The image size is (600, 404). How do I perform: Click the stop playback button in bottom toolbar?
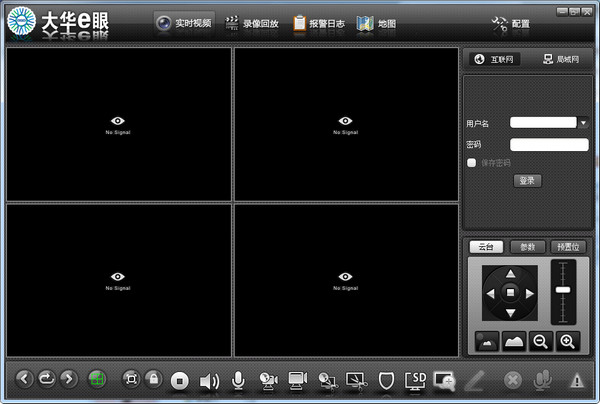point(180,380)
